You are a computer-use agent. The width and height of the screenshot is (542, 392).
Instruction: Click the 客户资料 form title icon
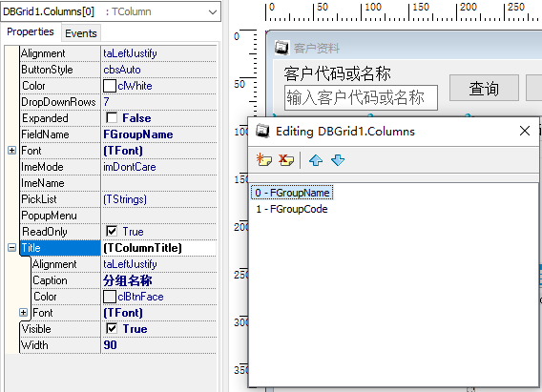point(281,48)
